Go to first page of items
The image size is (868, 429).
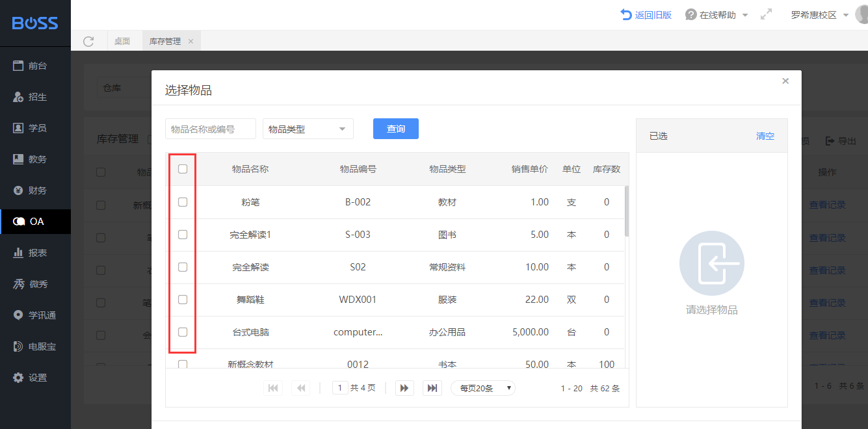(273, 388)
